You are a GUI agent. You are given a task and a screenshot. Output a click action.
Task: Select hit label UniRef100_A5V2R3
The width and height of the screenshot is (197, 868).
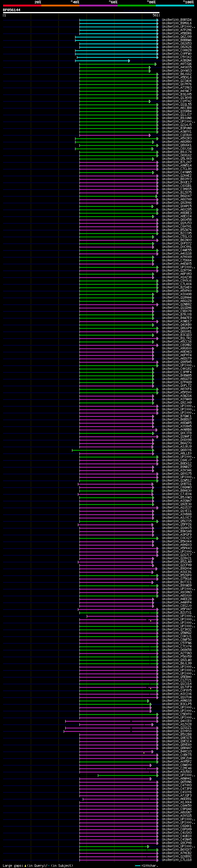tap(177, 139)
